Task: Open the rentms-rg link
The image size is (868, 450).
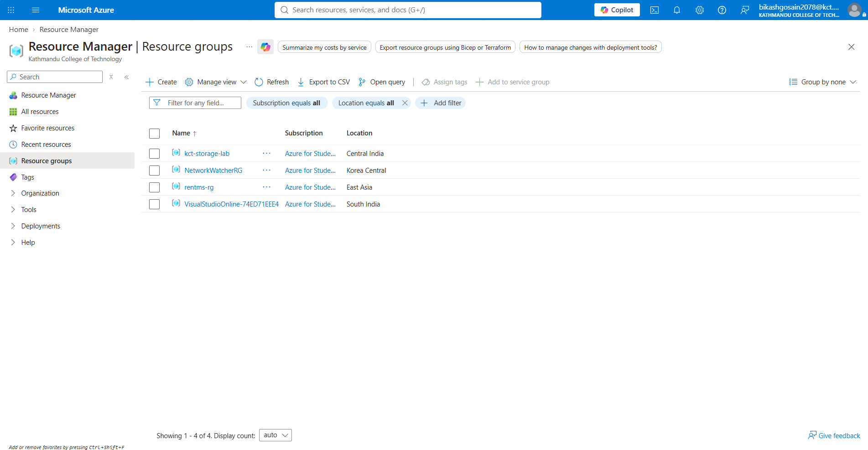Action: (199, 187)
